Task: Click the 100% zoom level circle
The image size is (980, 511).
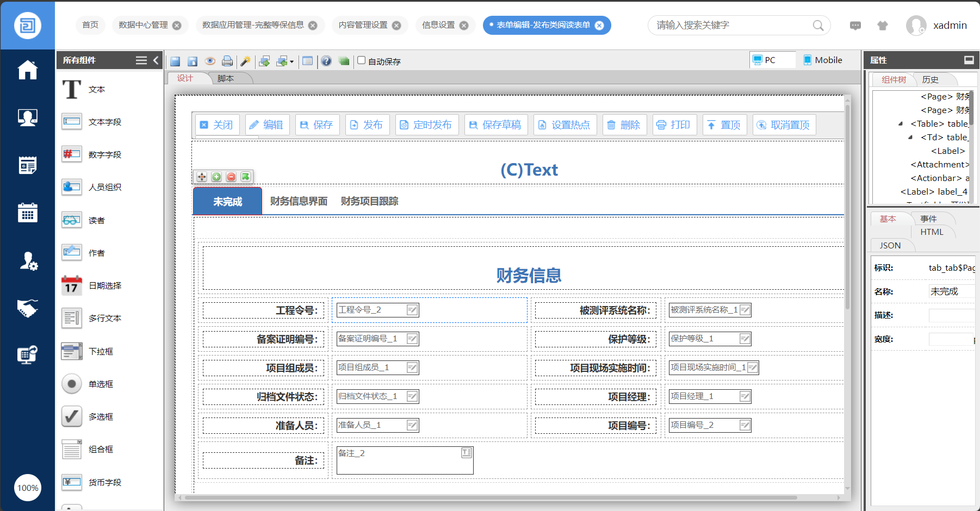Action: pos(28,488)
